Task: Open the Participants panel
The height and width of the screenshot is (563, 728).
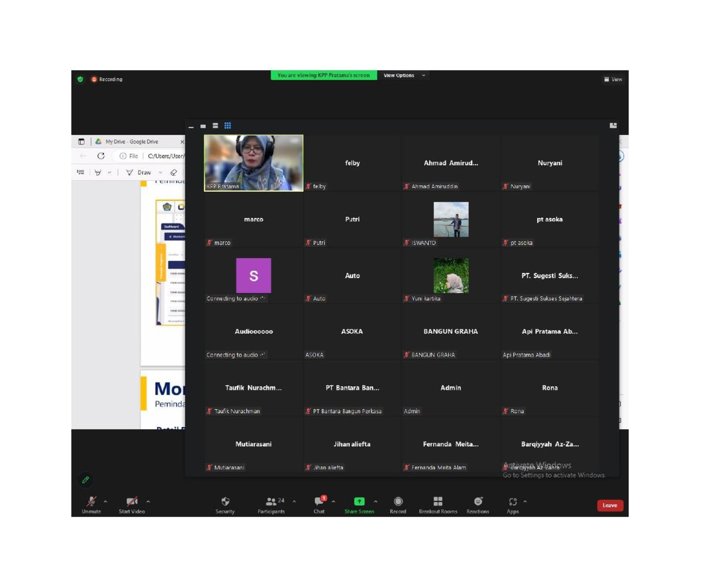Action: click(x=271, y=502)
